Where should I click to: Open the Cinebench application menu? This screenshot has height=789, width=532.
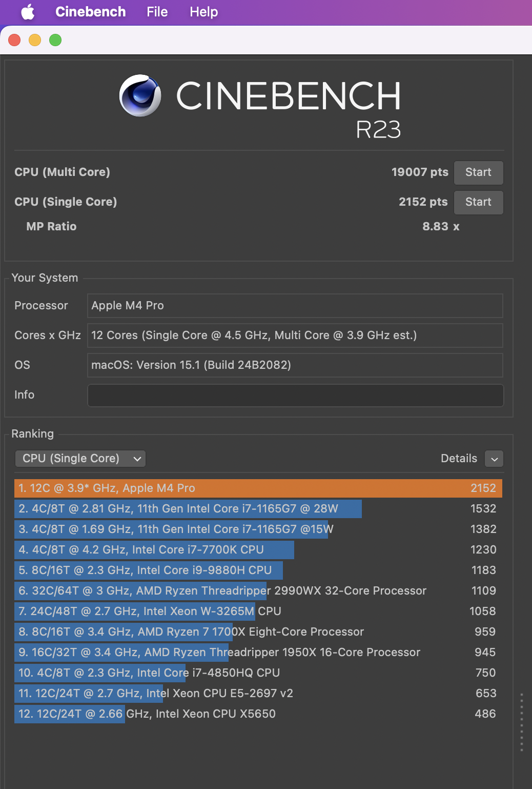(90, 12)
